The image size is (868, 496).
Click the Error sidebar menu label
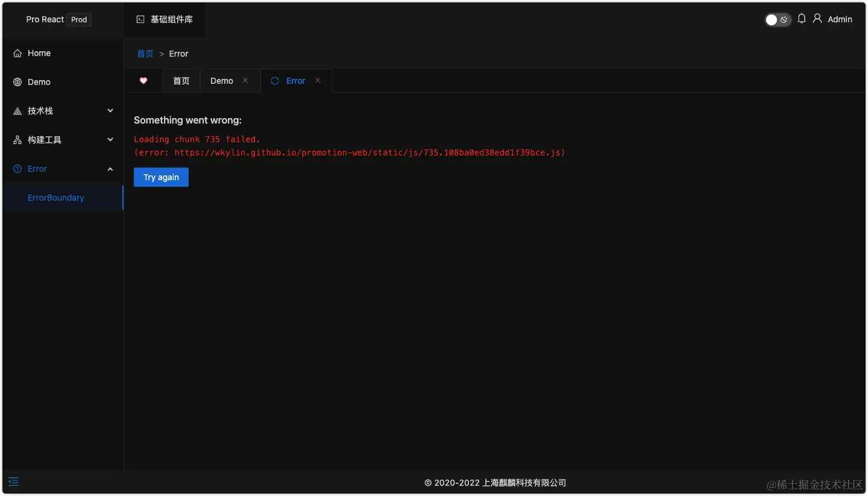[x=37, y=169]
